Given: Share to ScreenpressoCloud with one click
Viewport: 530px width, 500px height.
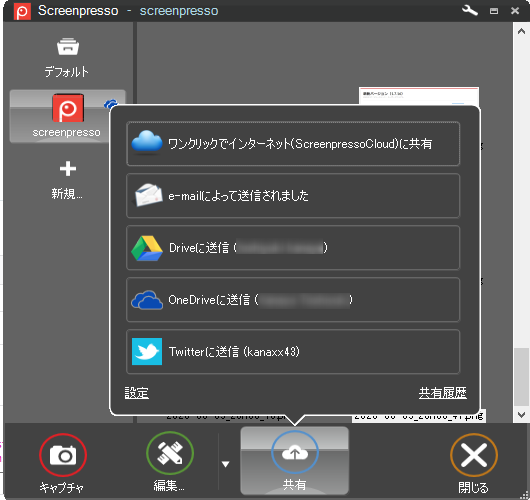Looking at the screenshot, I should point(293,144).
